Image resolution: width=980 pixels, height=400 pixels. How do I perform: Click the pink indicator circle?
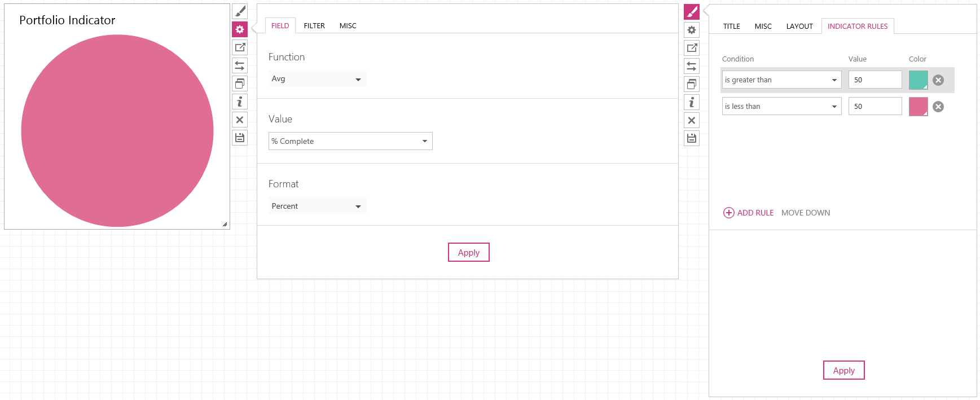coord(117,131)
